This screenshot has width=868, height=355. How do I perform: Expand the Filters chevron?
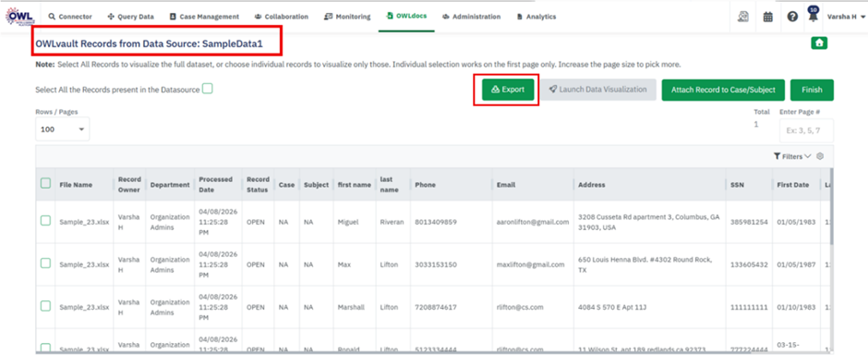click(x=808, y=157)
